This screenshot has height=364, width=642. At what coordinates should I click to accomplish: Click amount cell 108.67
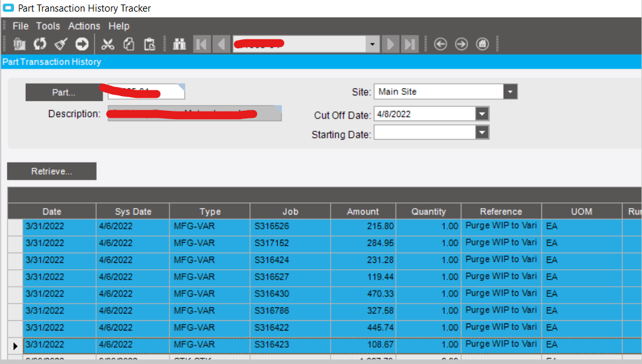363,345
